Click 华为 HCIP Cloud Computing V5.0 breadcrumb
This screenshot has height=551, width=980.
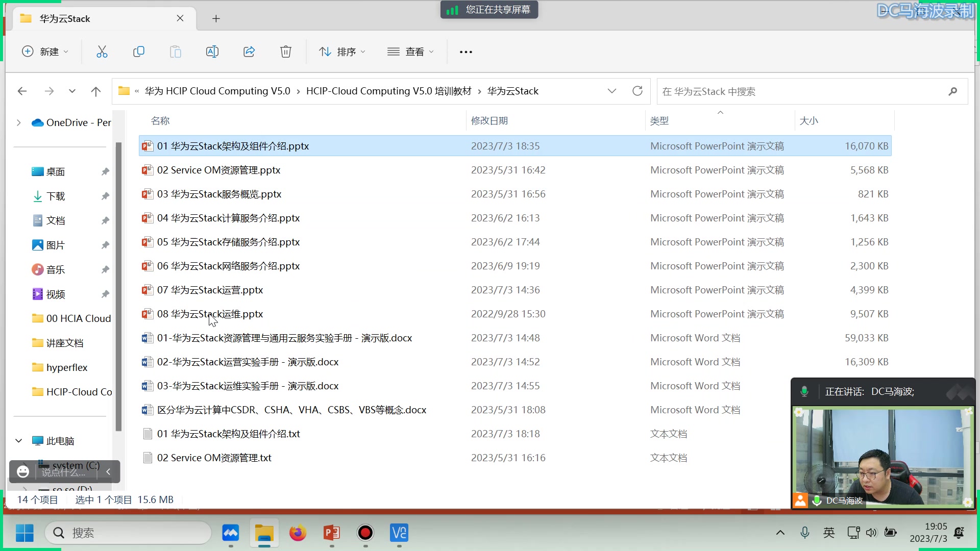click(217, 91)
